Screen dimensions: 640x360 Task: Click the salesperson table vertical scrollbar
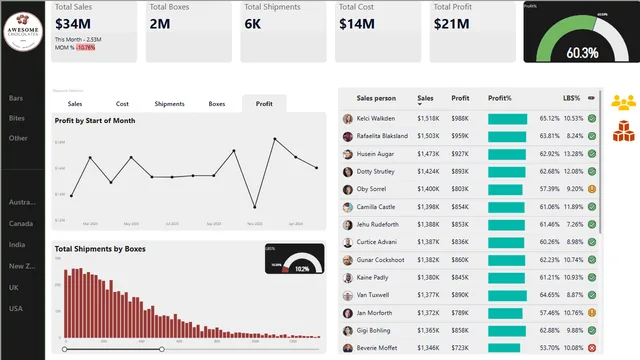[601, 161]
